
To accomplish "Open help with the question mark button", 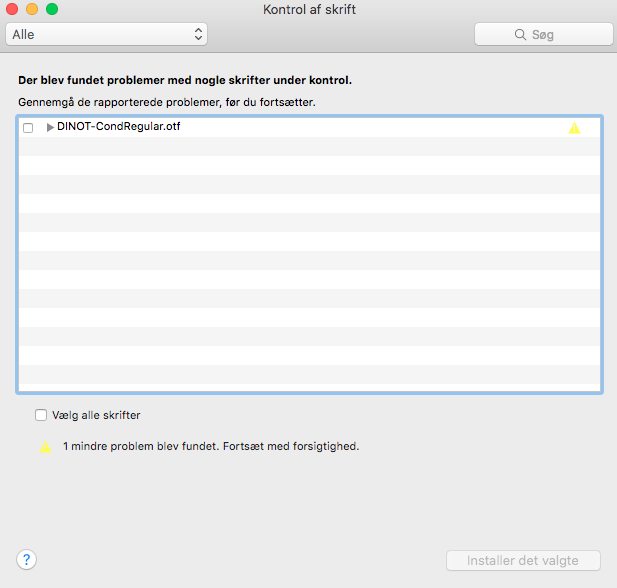I will (x=27, y=560).
